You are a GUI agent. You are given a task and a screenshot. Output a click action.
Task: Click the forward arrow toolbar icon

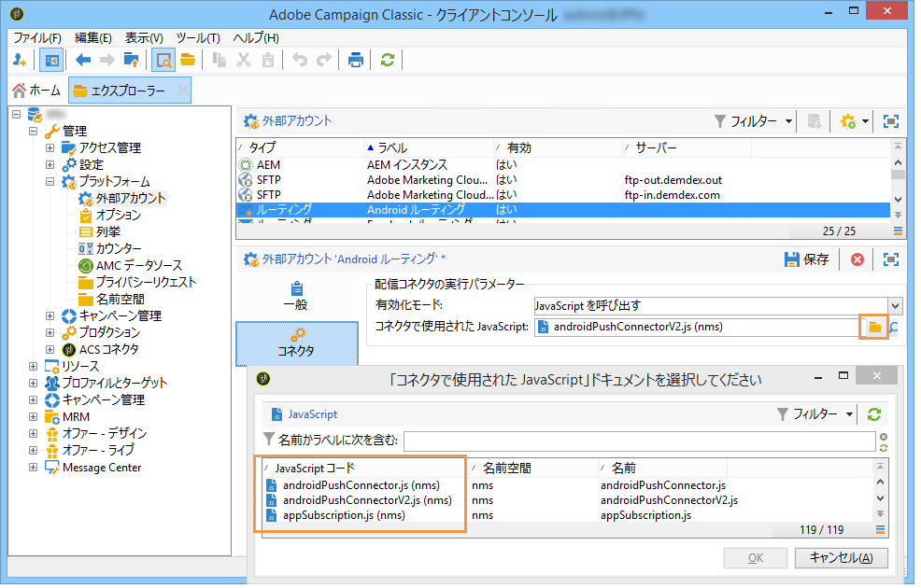[106, 60]
